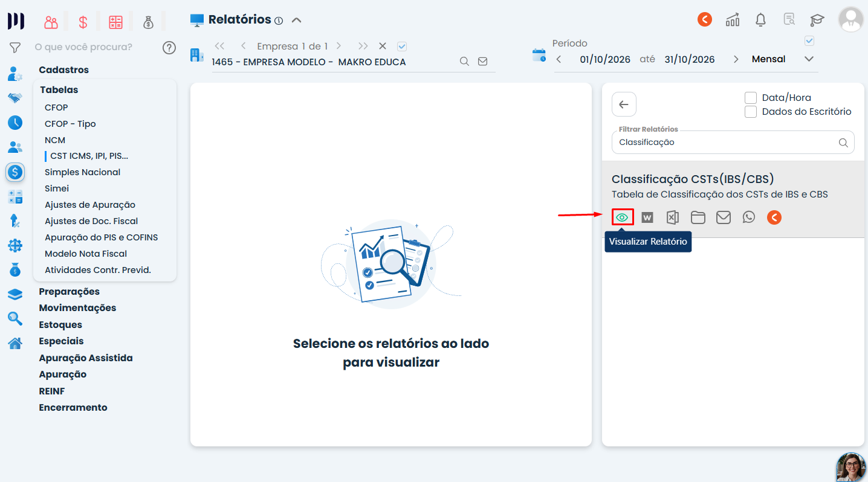868x482 pixels.
Task: Open the Mensal period dropdown
Action: click(x=809, y=59)
